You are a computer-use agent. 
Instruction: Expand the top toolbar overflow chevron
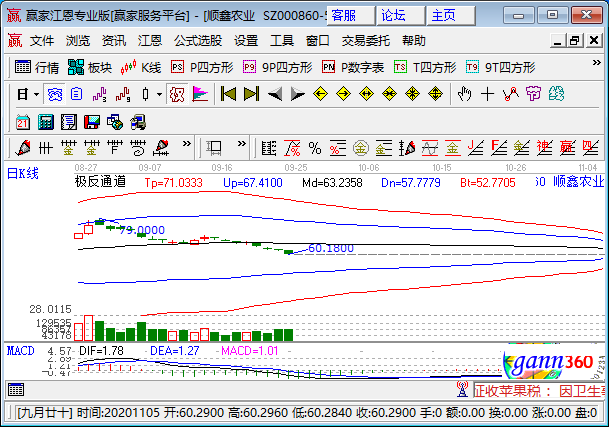[x=597, y=63]
